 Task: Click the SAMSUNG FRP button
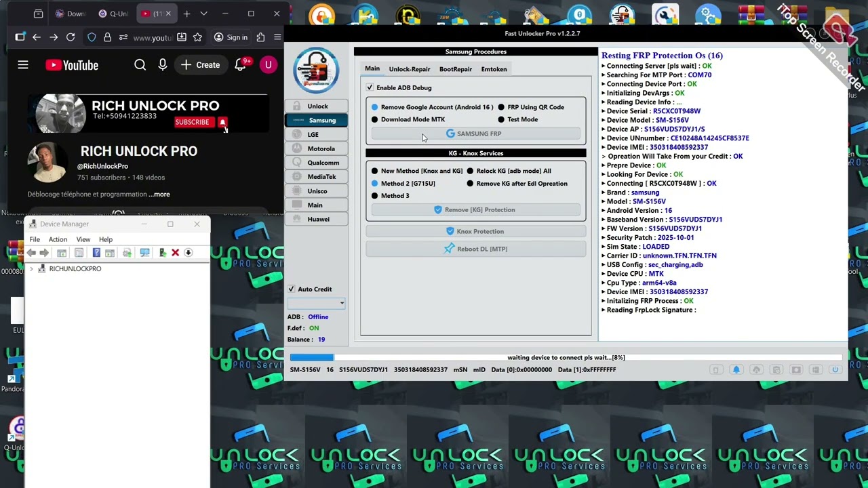475,134
